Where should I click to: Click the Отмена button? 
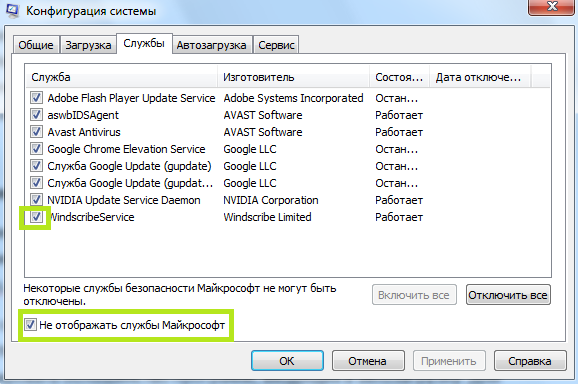click(368, 361)
